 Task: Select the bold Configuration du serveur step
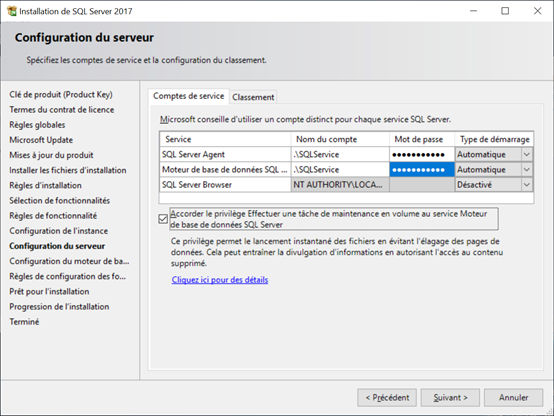57,246
